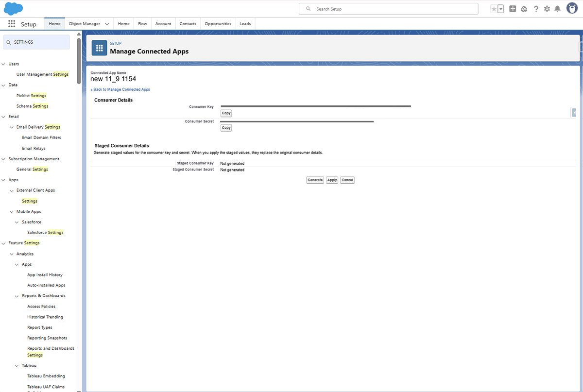
Task: Open the Notifications bell icon
Action: coord(558,9)
